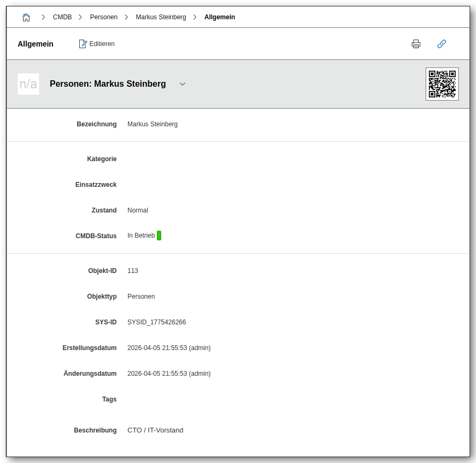Screen dimensions: 476x463
Task: Go to Personen breadcrumb item
Action: point(104,17)
